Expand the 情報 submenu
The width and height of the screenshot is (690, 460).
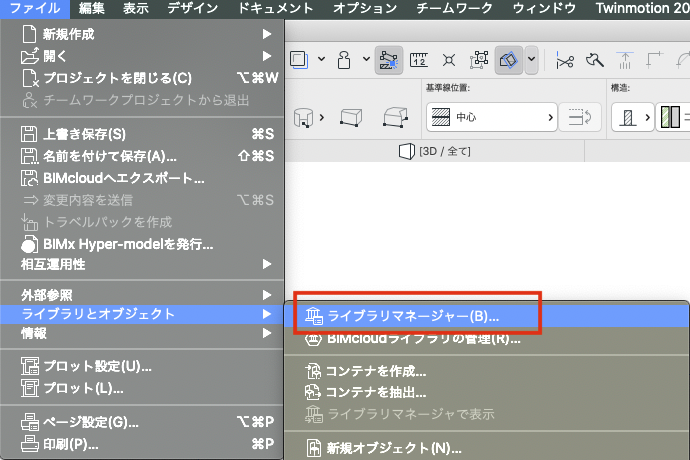pyautogui.click(x=142, y=333)
